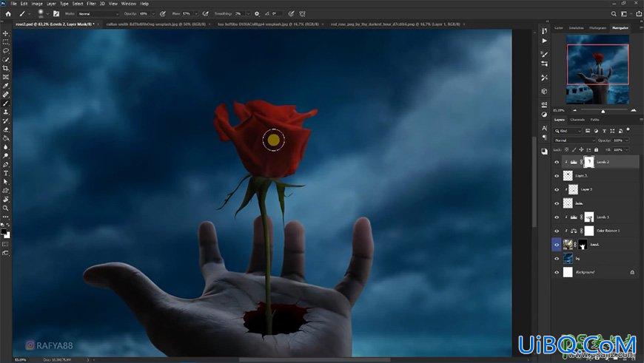The image size is (644, 363).
Task: Click the Levels 2 layer mask thumbnail
Action: tap(589, 162)
